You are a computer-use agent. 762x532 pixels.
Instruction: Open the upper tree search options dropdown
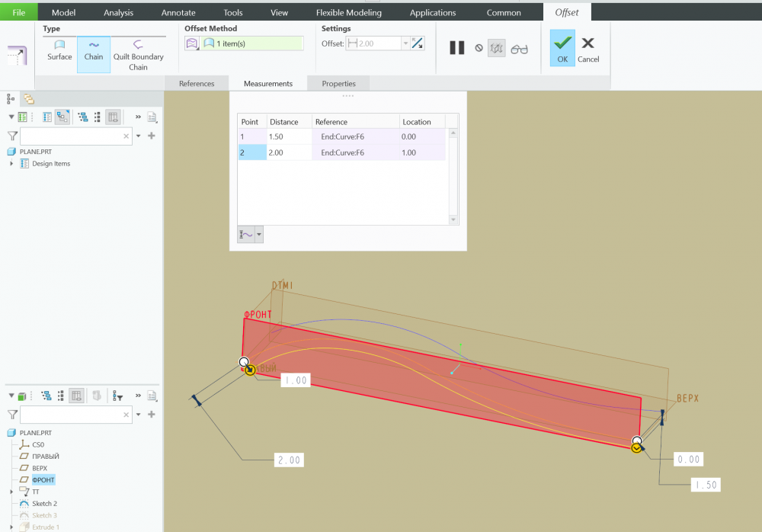139,136
